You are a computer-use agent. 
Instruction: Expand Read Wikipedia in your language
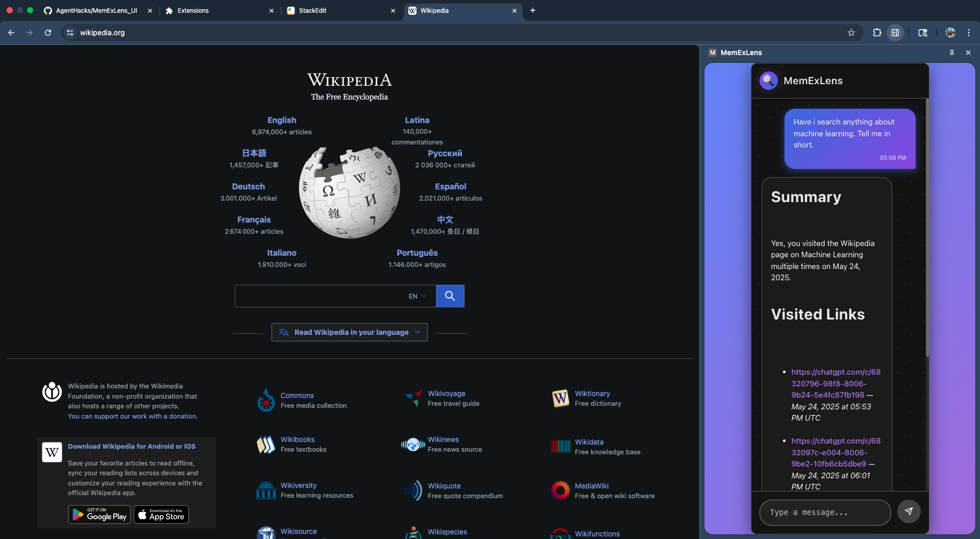tap(350, 332)
